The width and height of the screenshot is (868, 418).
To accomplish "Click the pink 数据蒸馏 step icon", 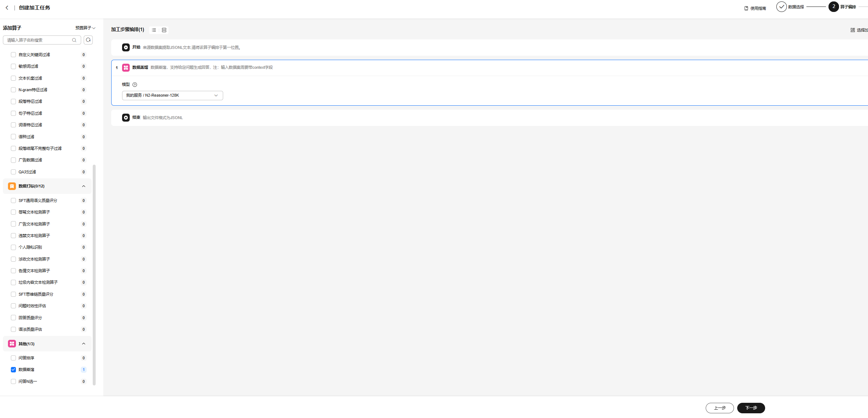I will pyautogui.click(x=126, y=68).
